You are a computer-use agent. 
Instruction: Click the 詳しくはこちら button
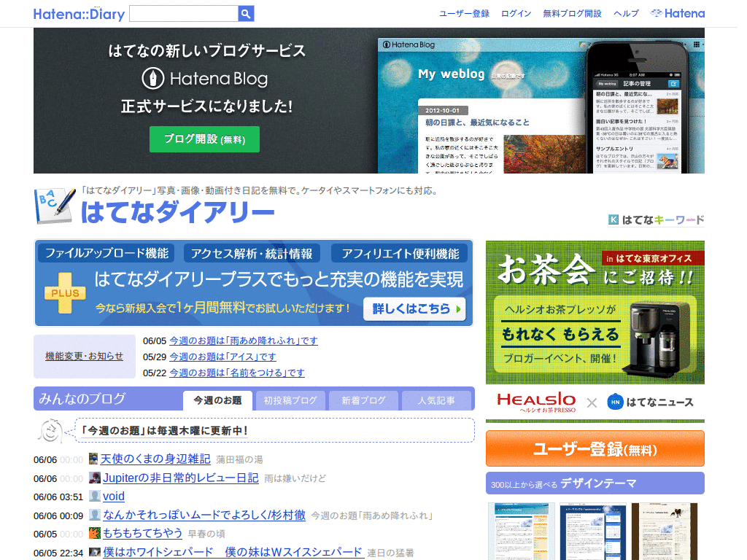click(x=414, y=308)
